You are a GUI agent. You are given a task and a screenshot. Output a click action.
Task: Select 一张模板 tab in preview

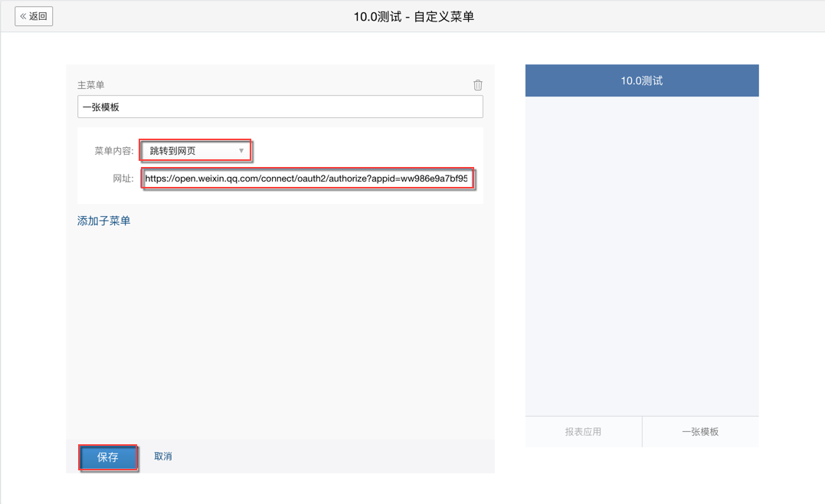tap(700, 431)
